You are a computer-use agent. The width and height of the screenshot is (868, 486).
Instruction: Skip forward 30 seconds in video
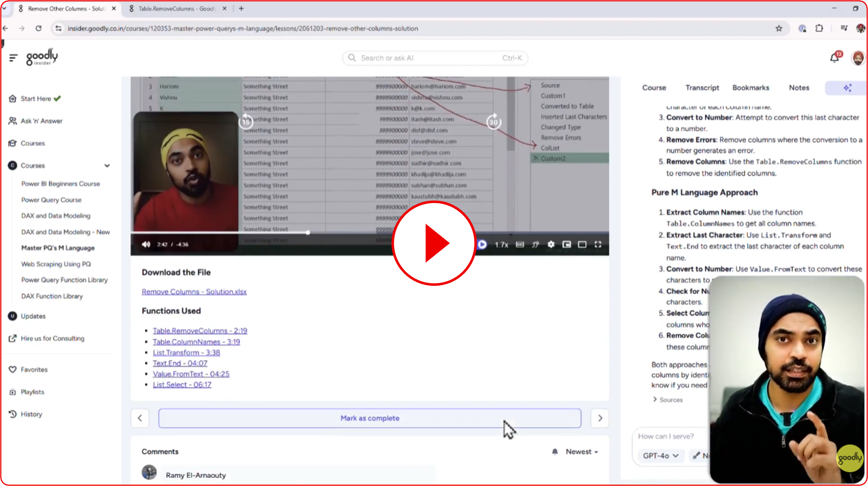(494, 122)
